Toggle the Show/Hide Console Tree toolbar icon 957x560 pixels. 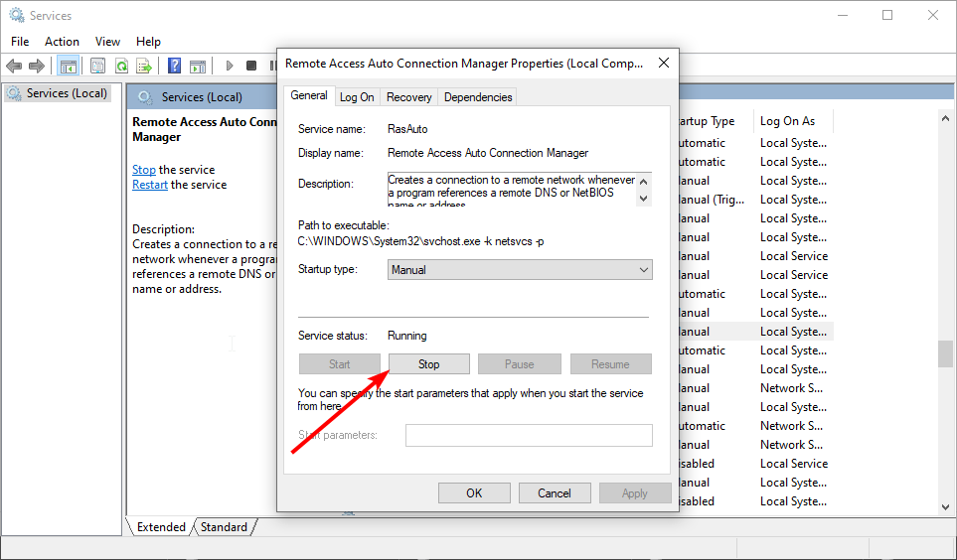click(x=68, y=66)
